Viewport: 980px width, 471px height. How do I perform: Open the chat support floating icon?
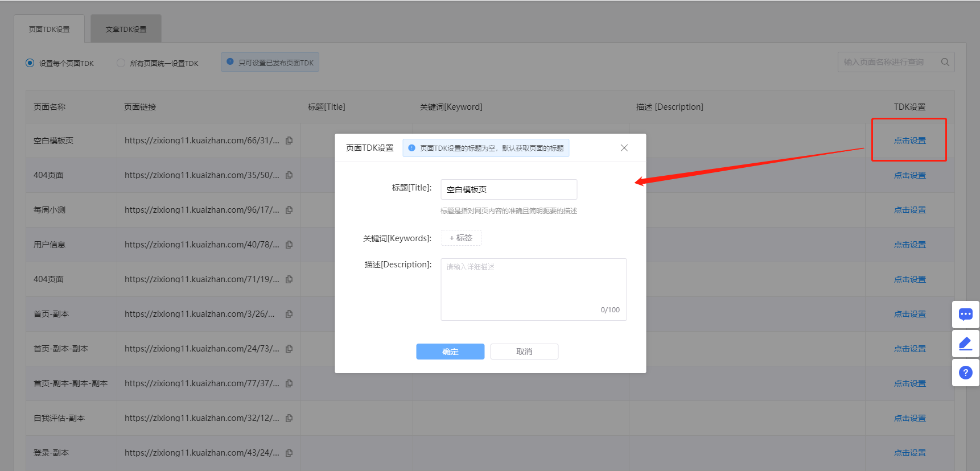click(965, 315)
